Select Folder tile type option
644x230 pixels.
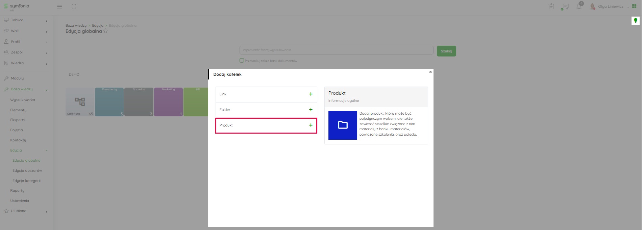[266, 110]
